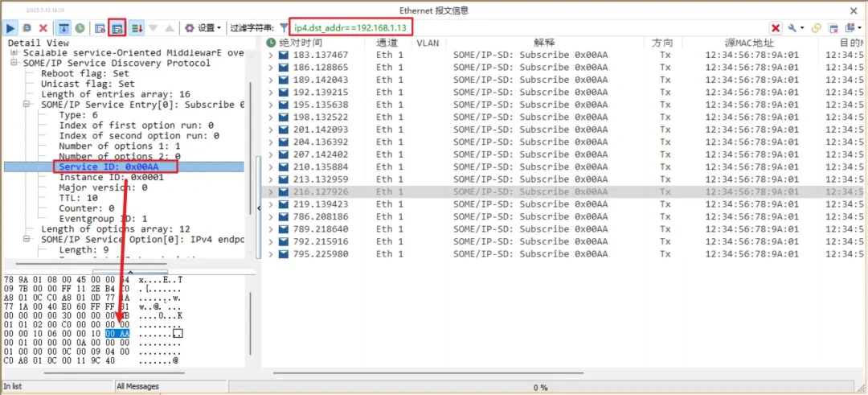Collapse the SOME/IP Service Discovery Protocol node
Image resolution: width=868 pixels, height=395 pixels.
pos(14,63)
